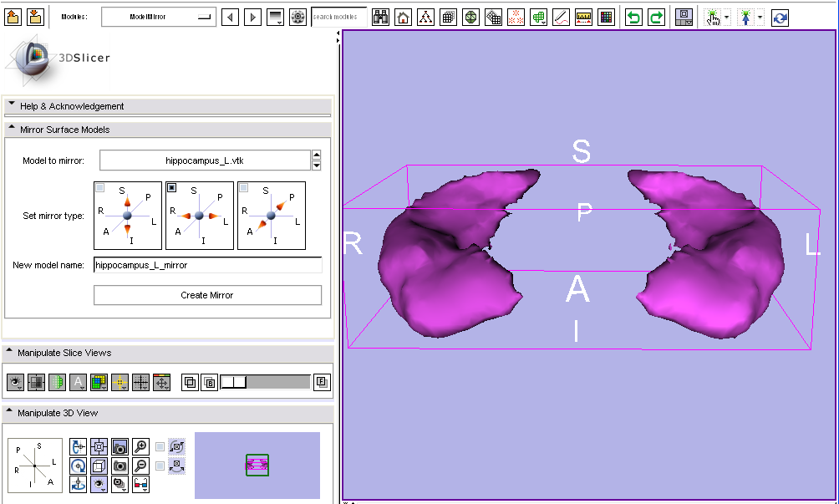Viewport: 839px width, 504px height.
Task: Select the left-right mirror type option
Action: click(x=200, y=215)
